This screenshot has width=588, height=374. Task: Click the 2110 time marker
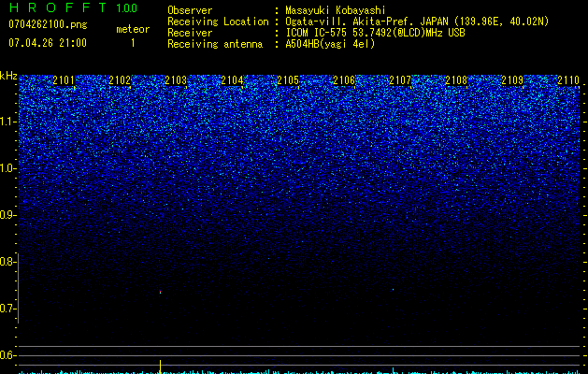pos(568,80)
